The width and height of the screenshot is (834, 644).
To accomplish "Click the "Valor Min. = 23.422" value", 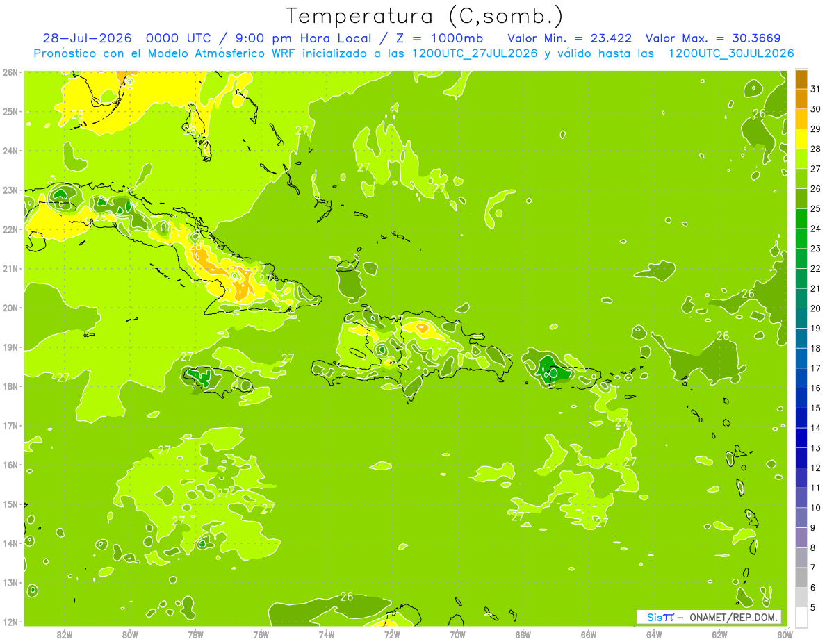I will [x=570, y=38].
